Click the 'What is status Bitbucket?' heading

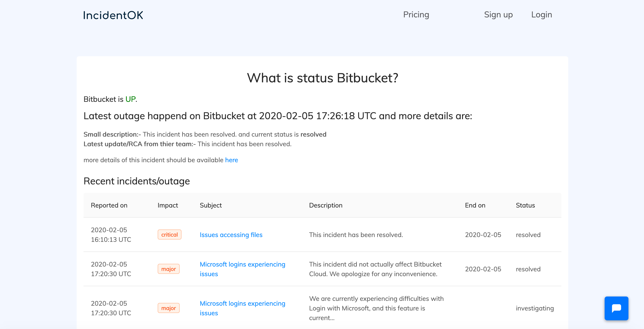pos(322,78)
